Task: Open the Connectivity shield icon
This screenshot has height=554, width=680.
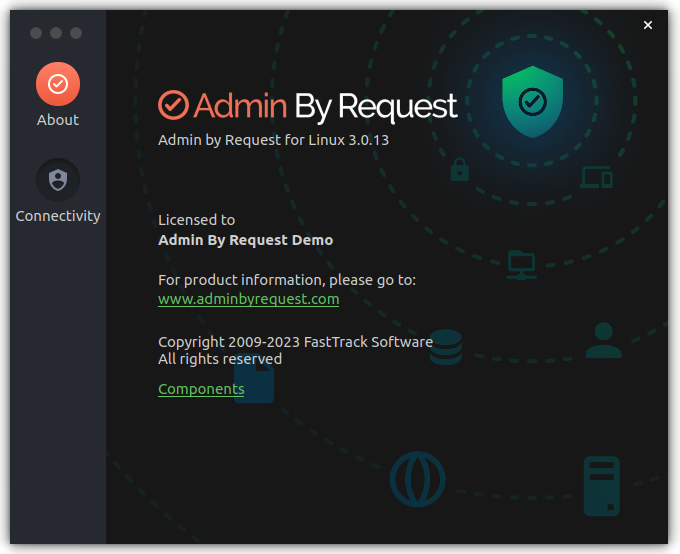Action: coord(58,180)
